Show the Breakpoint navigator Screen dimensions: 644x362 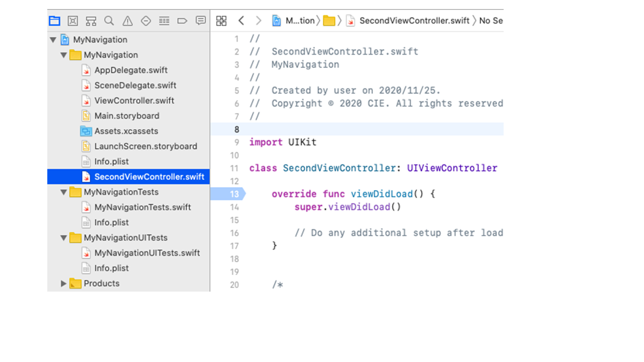point(182,21)
